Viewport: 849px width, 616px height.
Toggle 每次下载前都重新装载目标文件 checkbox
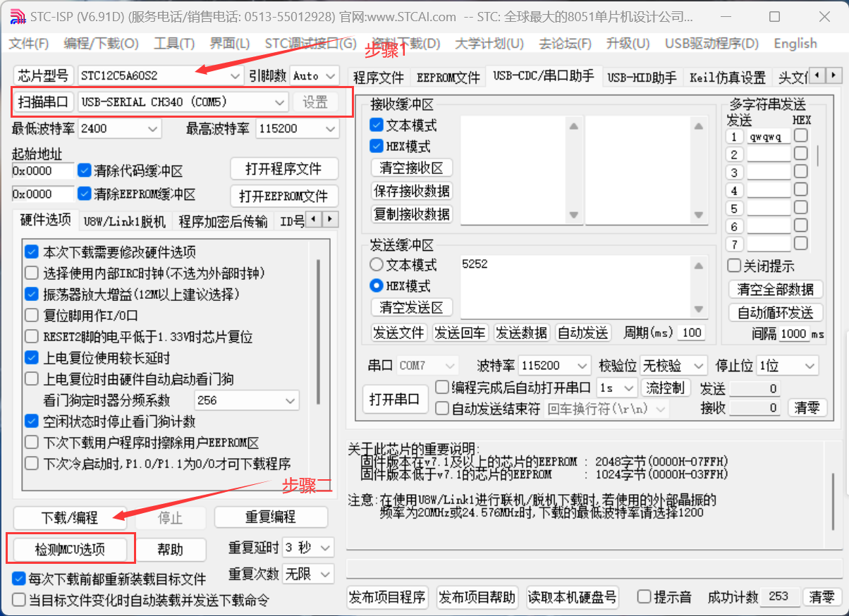(x=19, y=579)
